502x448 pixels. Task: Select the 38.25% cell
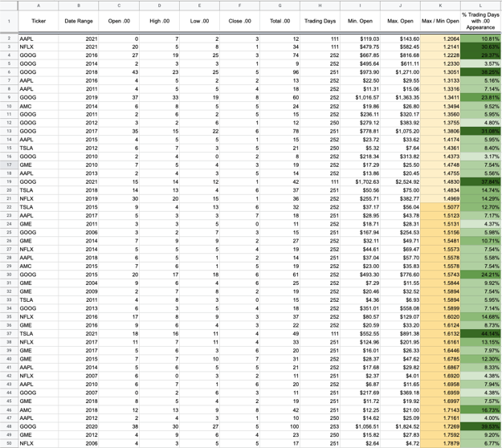pyautogui.click(x=480, y=72)
